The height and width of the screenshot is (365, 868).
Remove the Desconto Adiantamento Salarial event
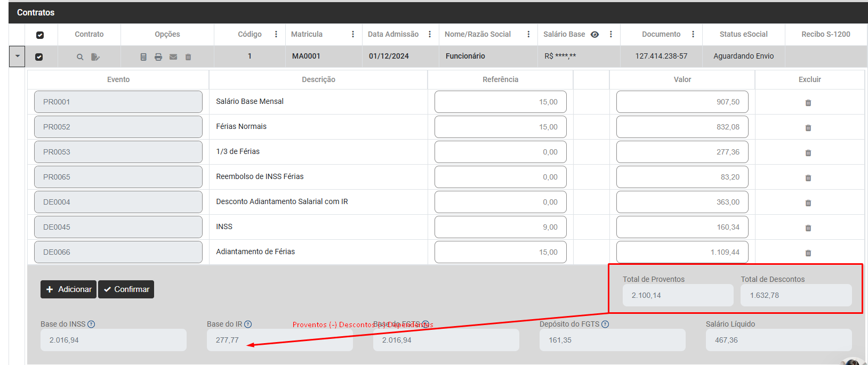(808, 203)
